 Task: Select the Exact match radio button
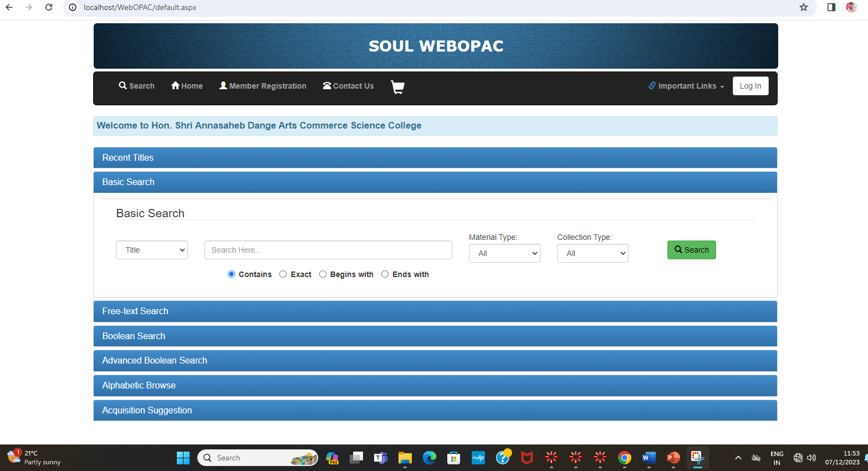click(x=283, y=274)
